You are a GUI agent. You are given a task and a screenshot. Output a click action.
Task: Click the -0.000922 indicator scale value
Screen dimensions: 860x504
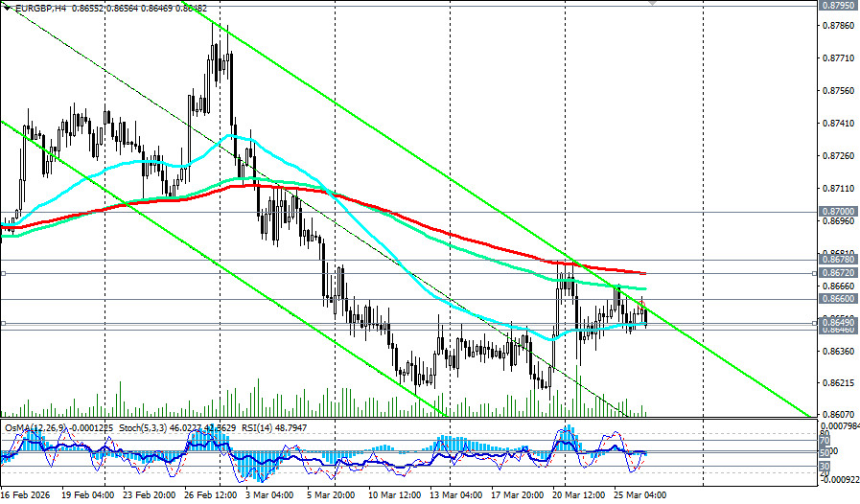coord(839,480)
